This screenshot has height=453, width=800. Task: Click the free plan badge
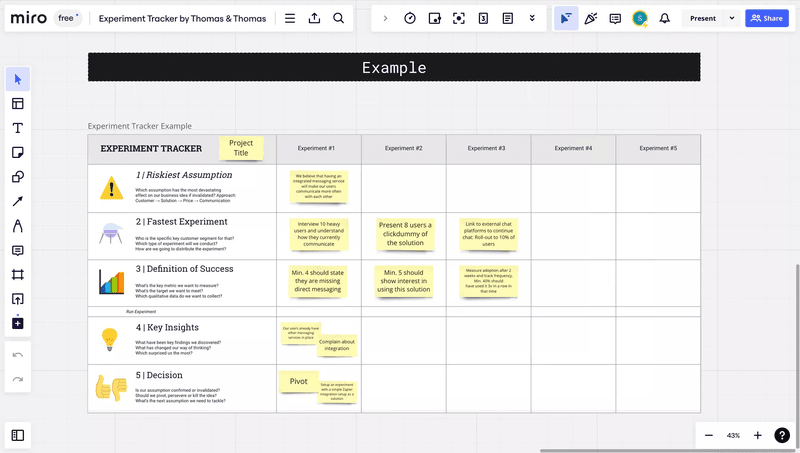68,18
